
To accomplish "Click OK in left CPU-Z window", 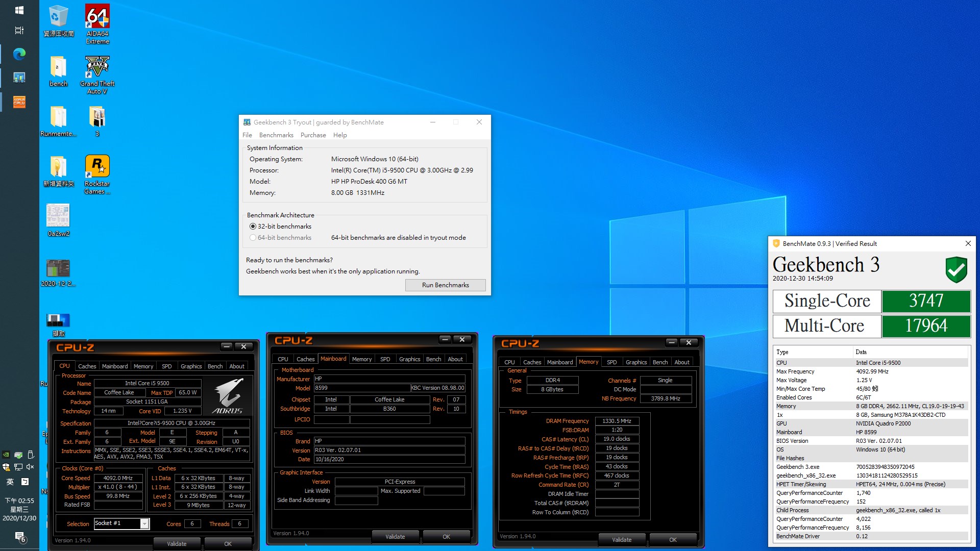I will 228,544.
